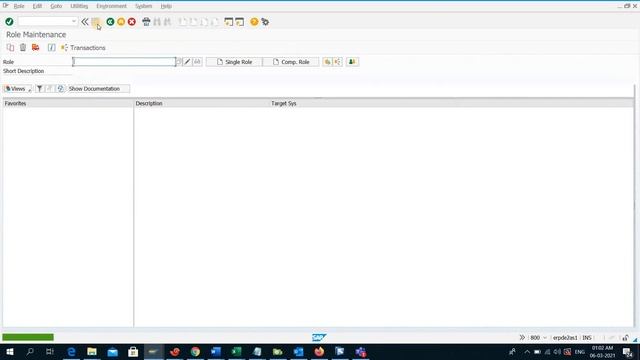
Task: Click the Target Sys column header
Action: 284,103
